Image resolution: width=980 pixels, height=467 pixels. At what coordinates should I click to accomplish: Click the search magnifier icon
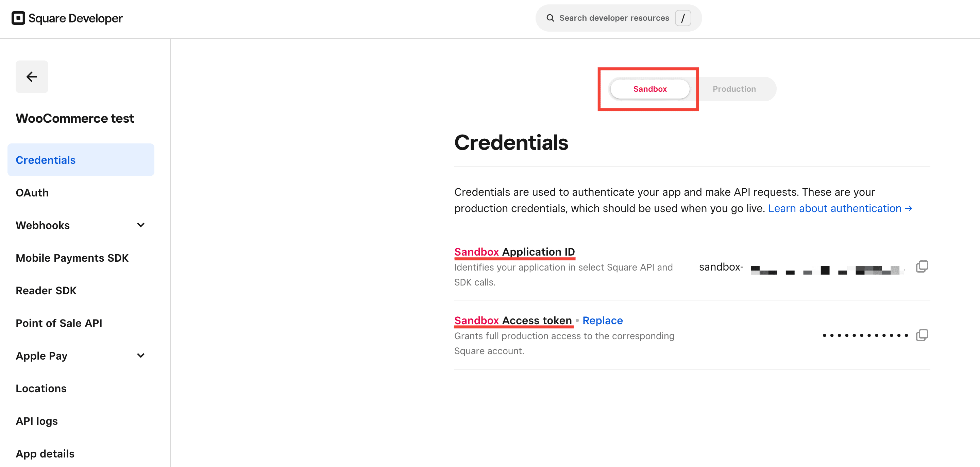click(x=550, y=18)
